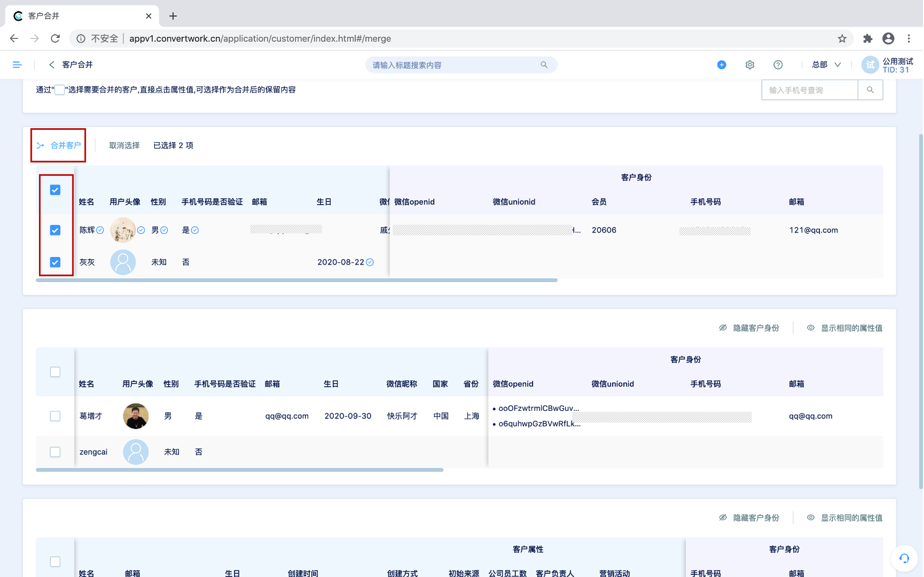The height and width of the screenshot is (577, 924).
Task: Open Chrome profile account icon
Action: click(889, 38)
